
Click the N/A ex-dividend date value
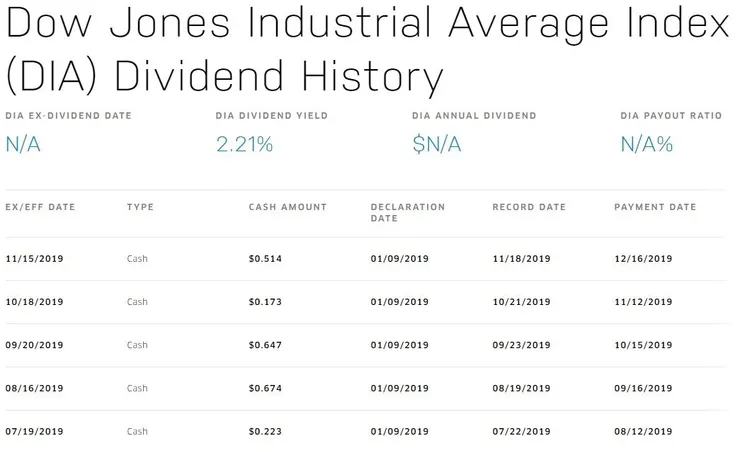click(x=24, y=144)
